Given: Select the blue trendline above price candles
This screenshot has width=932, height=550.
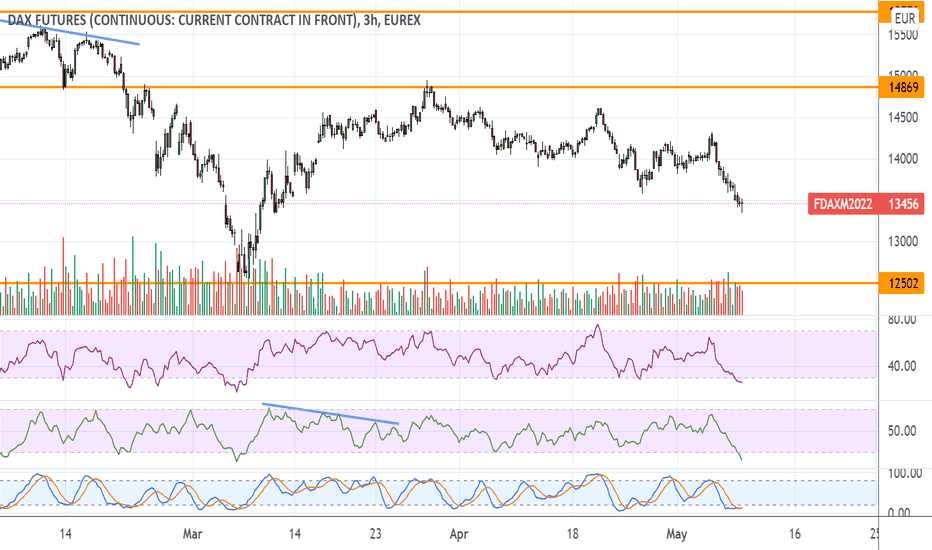Looking at the screenshot, I should click(71, 33).
